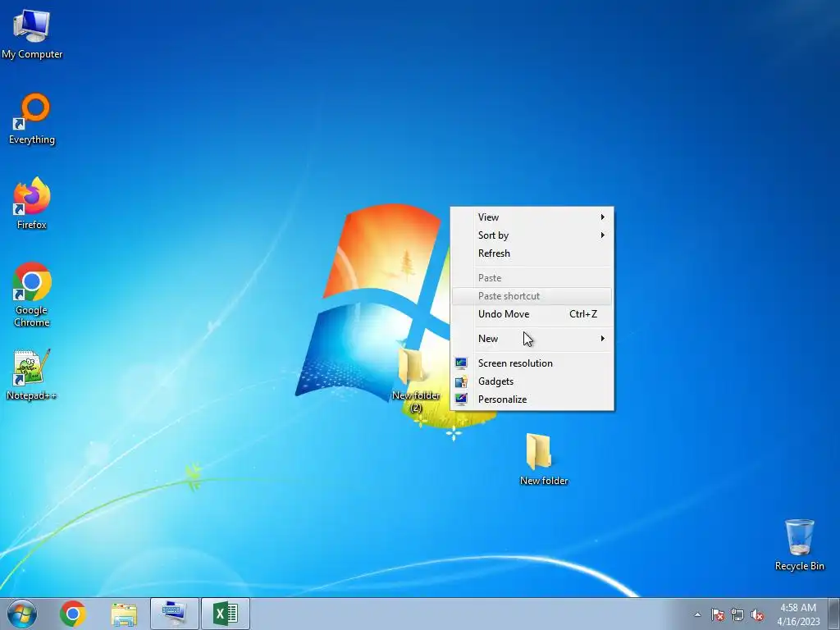Select the New folder (2) icon
840x630 pixels.
tap(416, 381)
